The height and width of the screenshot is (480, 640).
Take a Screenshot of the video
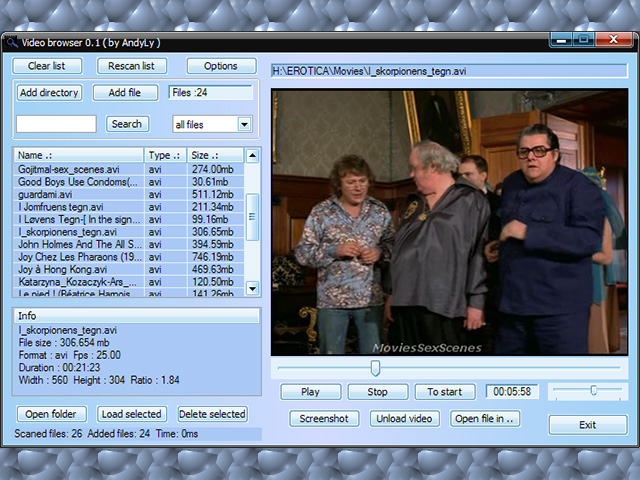324,419
